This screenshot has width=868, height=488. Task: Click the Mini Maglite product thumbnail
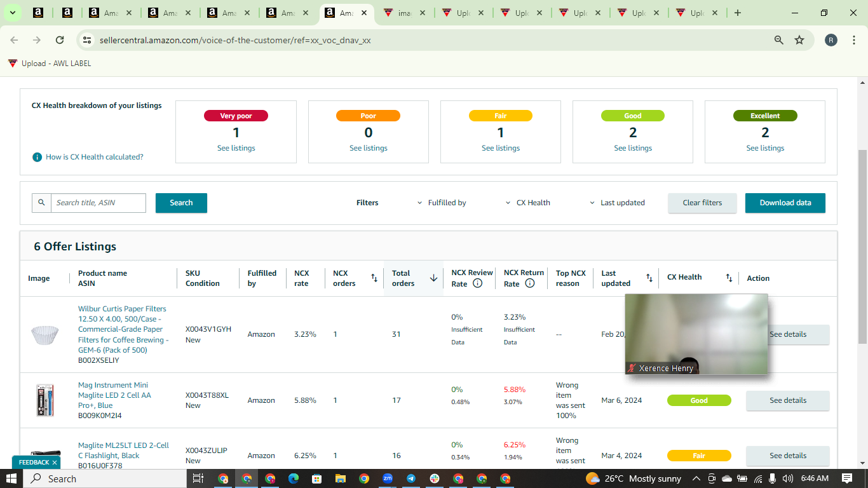[44, 400]
